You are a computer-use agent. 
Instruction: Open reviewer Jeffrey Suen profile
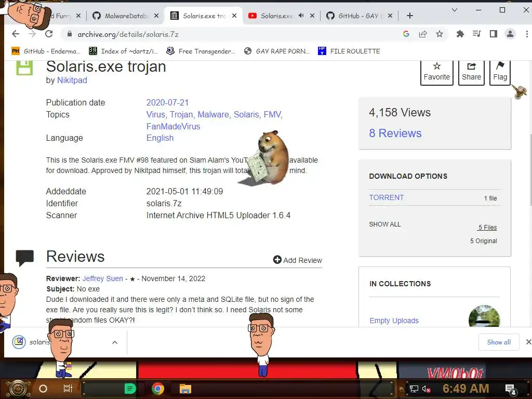102,278
